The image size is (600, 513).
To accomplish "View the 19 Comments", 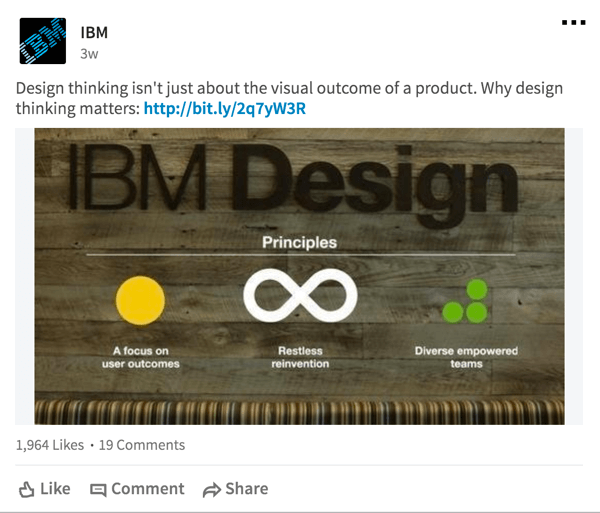I will [x=142, y=445].
